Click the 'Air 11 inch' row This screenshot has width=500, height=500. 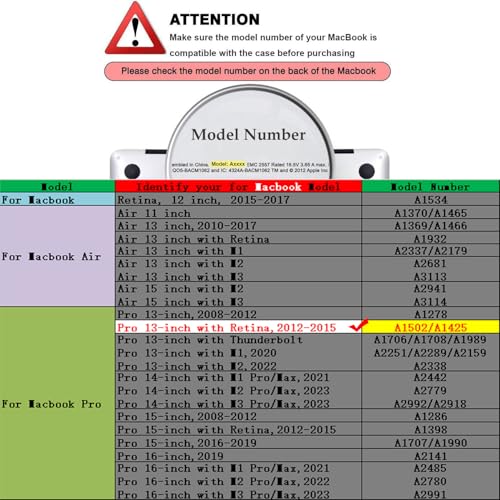click(238, 213)
